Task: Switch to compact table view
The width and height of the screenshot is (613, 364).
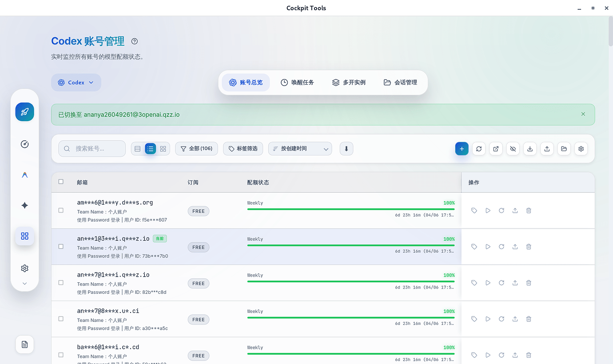Action: click(138, 149)
